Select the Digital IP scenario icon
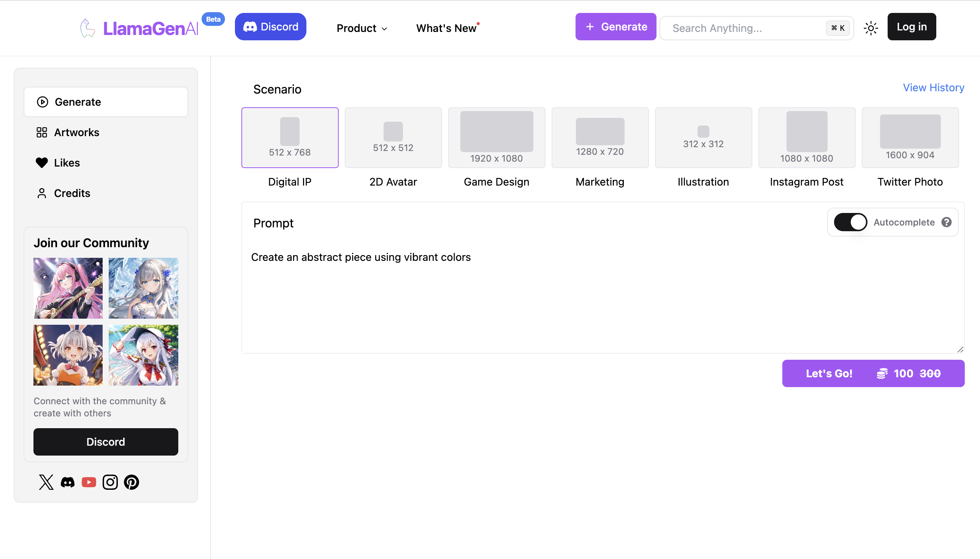The width and height of the screenshot is (980, 559). (290, 137)
